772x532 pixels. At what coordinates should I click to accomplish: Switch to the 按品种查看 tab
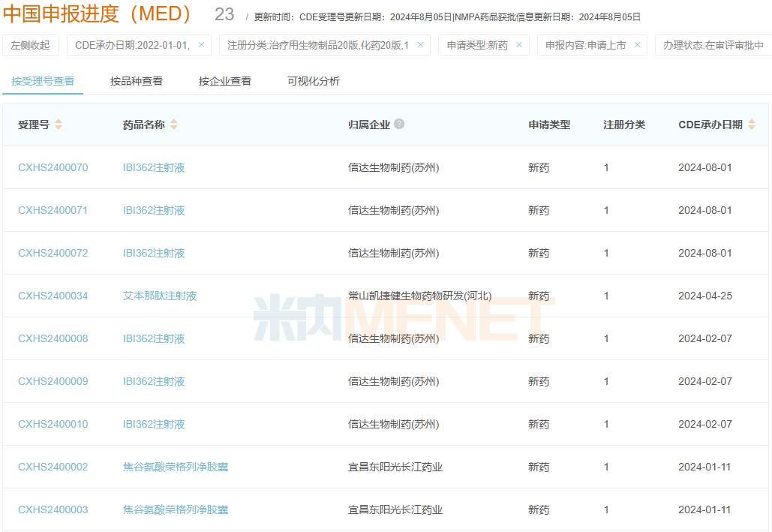(x=137, y=80)
